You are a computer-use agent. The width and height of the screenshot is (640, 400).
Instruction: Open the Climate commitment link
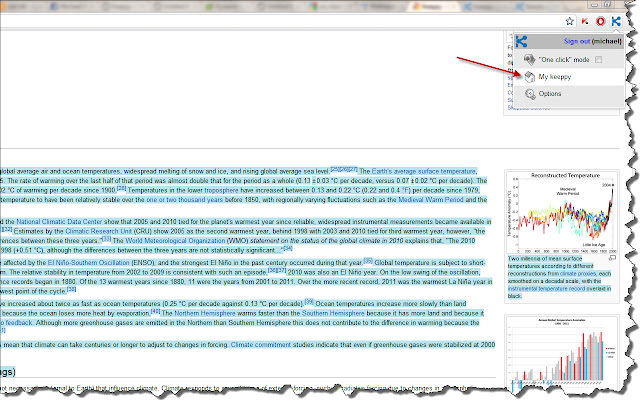261,344
